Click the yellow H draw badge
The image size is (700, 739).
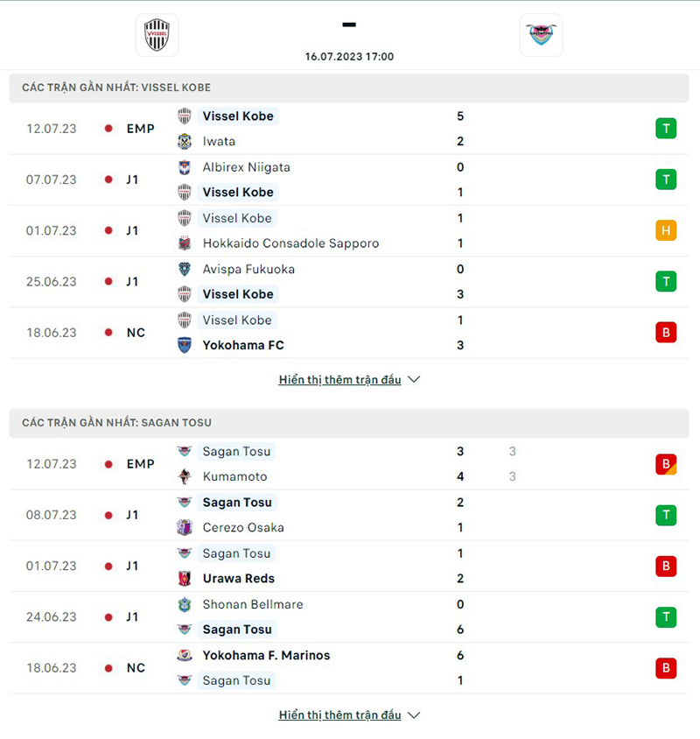666,230
